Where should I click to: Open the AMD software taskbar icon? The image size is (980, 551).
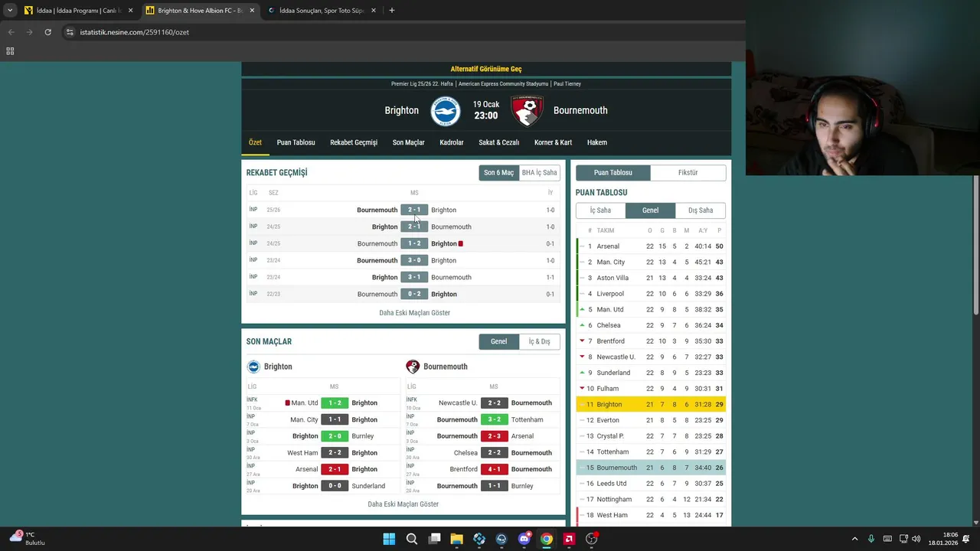(569, 539)
